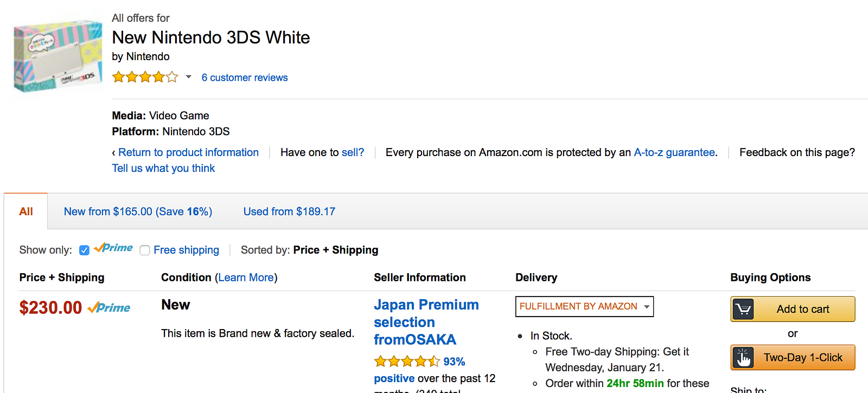868x393 pixels.
Task: Open Japan Premium selection fromOSAKA seller page
Action: [x=426, y=322]
